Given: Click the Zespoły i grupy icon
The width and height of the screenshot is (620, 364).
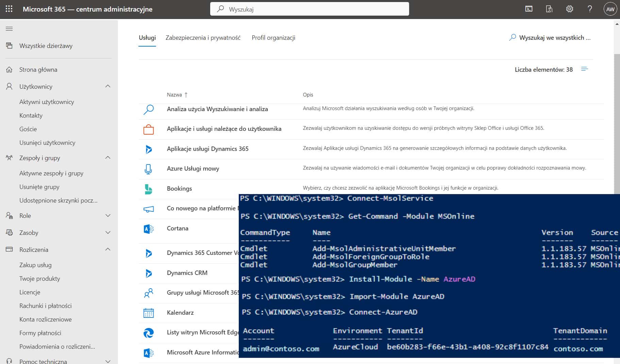Looking at the screenshot, I should tap(9, 158).
